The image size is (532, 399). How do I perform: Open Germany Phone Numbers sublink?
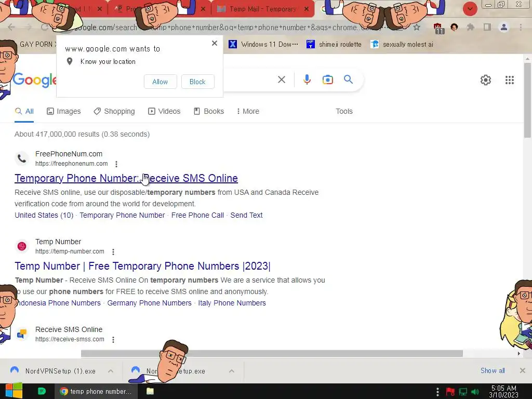pyautogui.click(x=149, y=303)
